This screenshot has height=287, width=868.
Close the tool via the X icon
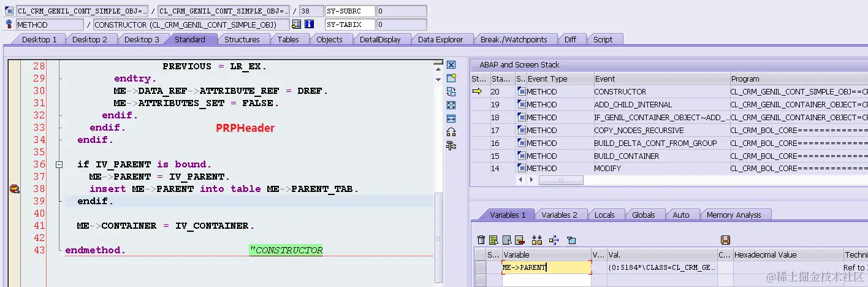[x=451, y=65]
